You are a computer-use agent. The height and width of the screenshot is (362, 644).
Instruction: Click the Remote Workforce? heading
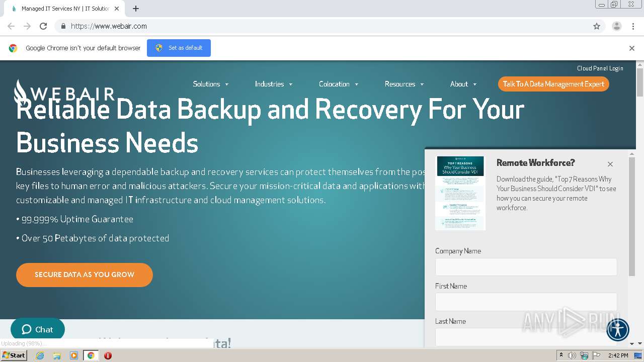point(535,163)
